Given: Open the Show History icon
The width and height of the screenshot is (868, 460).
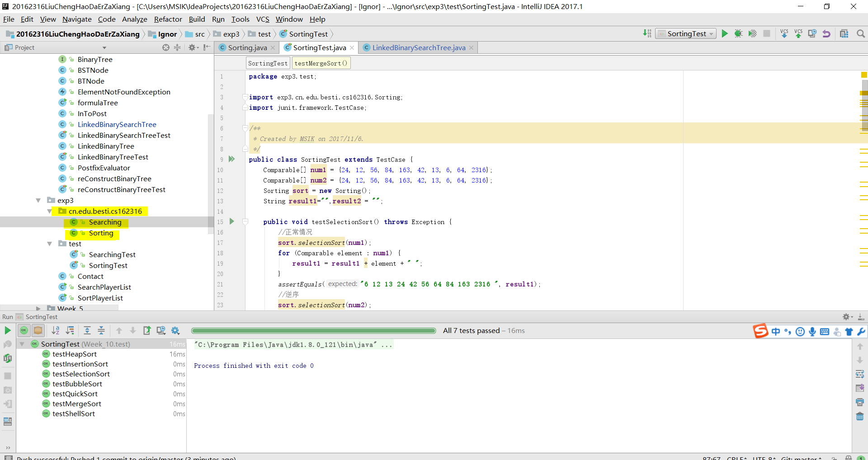Looking at the screenshot, I should tap(812, 33).
